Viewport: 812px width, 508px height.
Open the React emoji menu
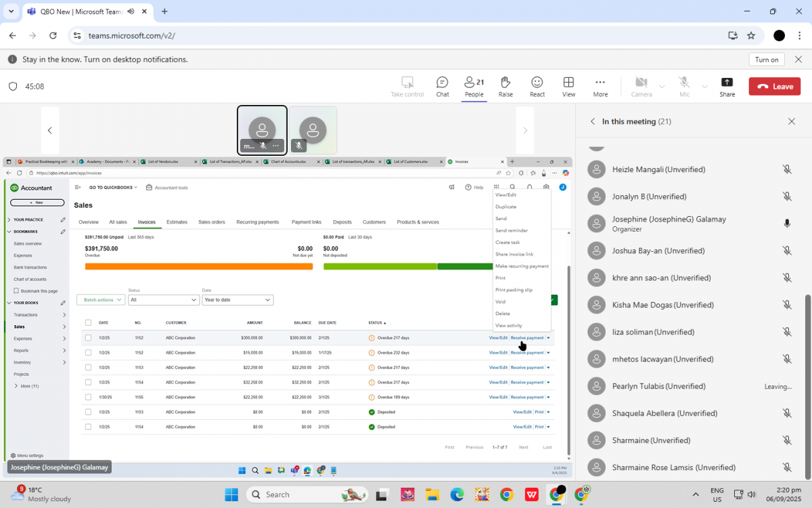tap(537, 86)
